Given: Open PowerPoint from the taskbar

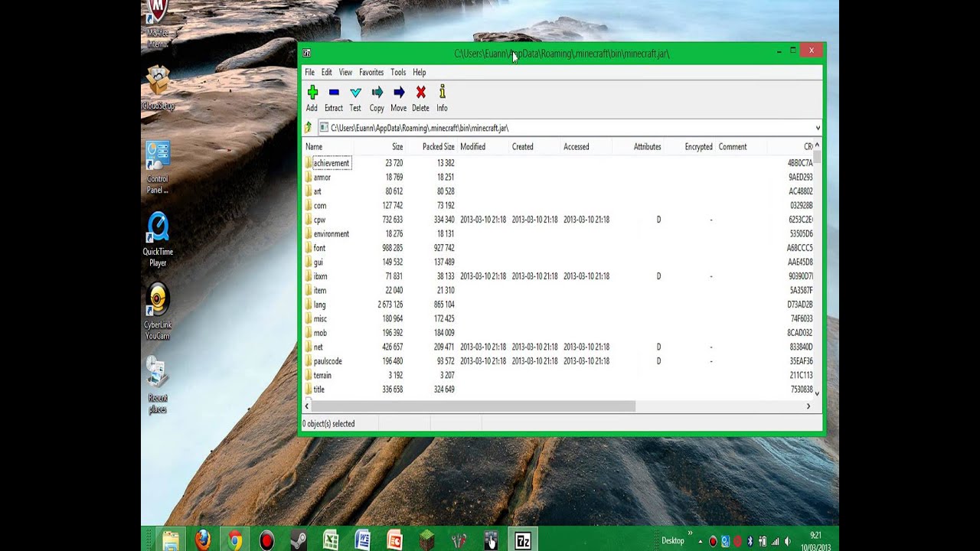Looking at the screenshot, I should point(395,540).
